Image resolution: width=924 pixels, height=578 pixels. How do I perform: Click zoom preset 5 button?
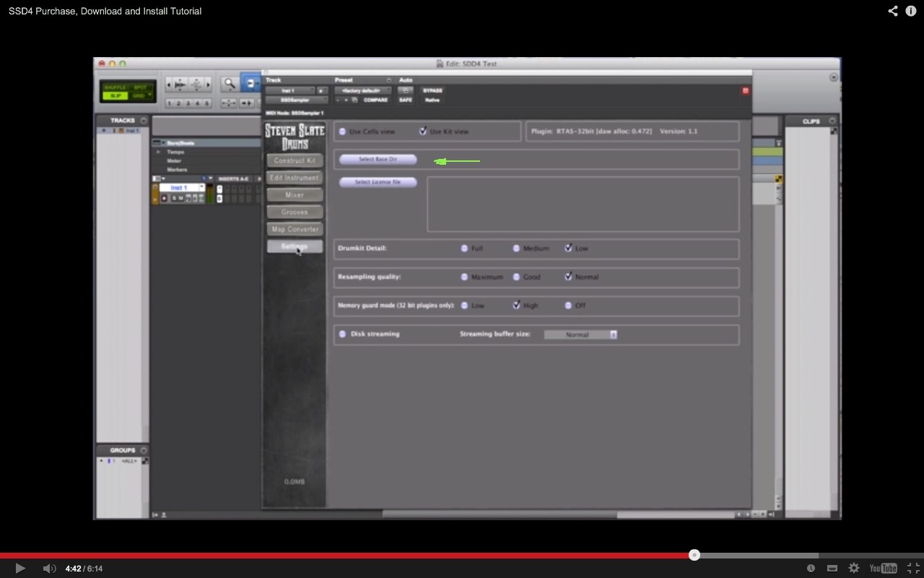(207, 103)
